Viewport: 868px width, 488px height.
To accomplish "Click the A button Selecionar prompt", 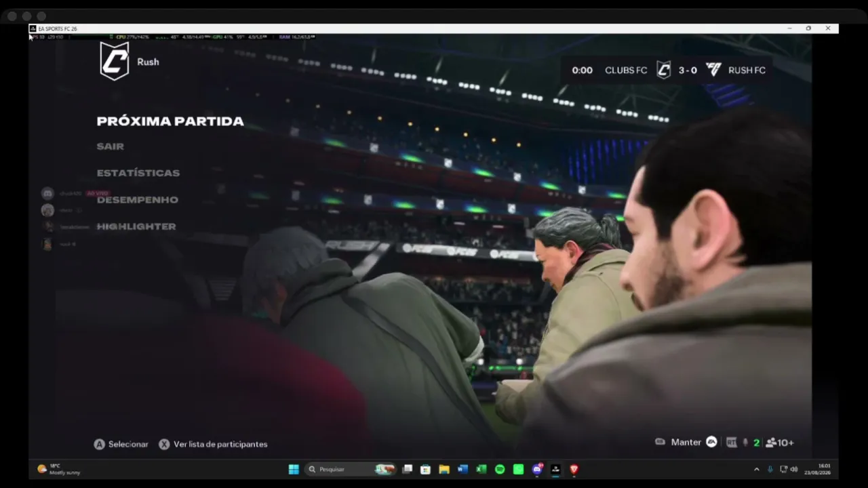I will [x=121, y=444].
